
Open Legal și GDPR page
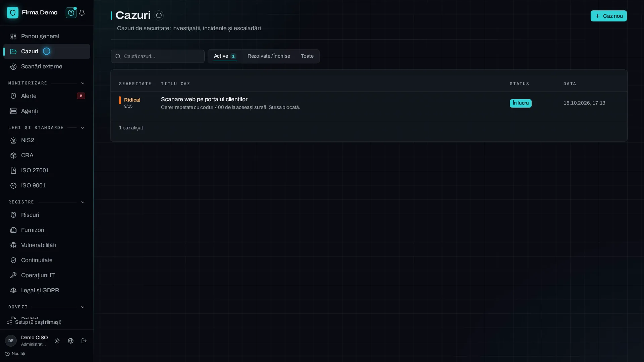click(47, 290)
